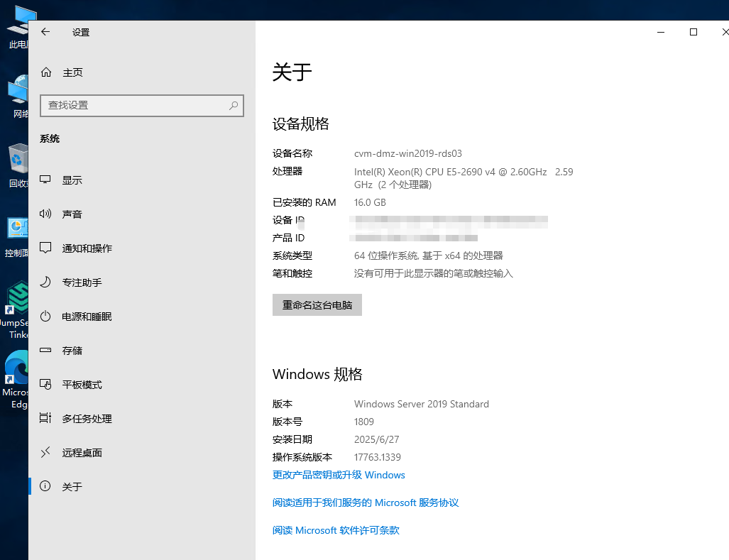Screen dimensions: 729x560
Task: Click the back arrow in Settings
Action: tap(45, 32)
